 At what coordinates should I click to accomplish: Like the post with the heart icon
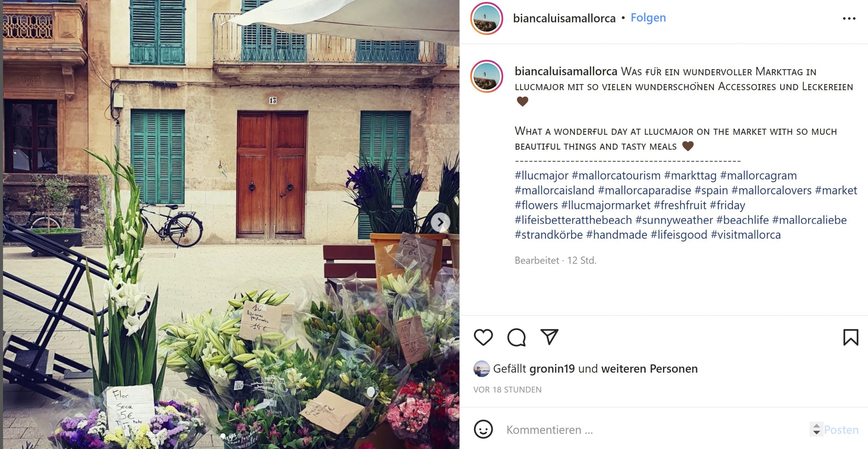tap(483, 337)
